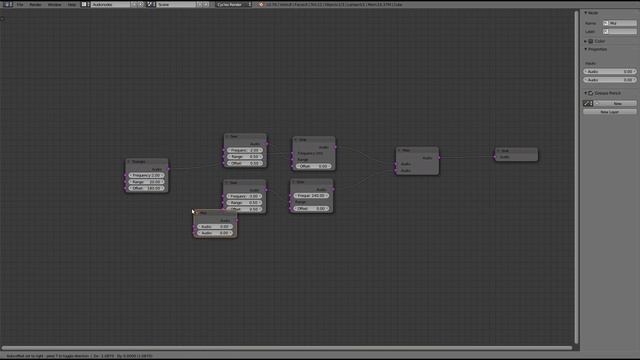
Task: Add a new scene
Action: 200,4
